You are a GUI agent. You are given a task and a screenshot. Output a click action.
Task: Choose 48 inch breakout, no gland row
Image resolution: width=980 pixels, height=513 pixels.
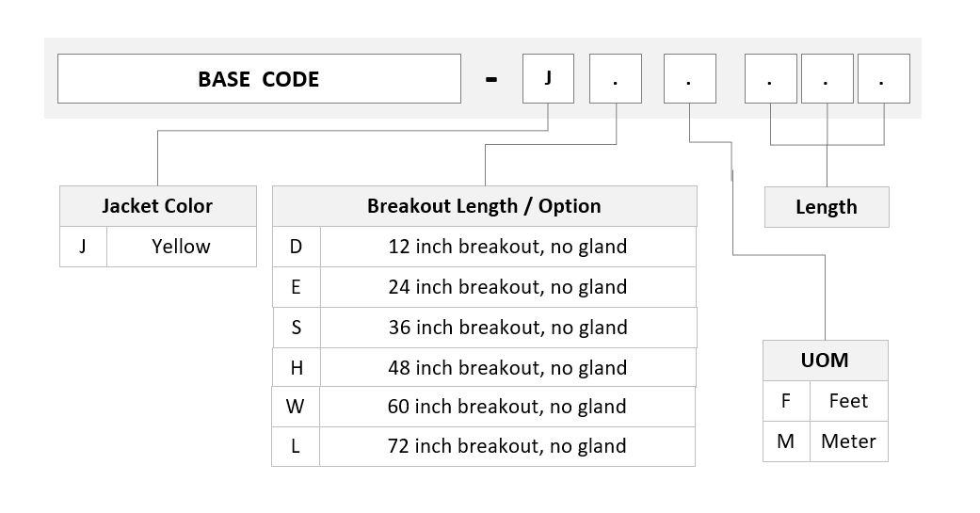[485, 367]
